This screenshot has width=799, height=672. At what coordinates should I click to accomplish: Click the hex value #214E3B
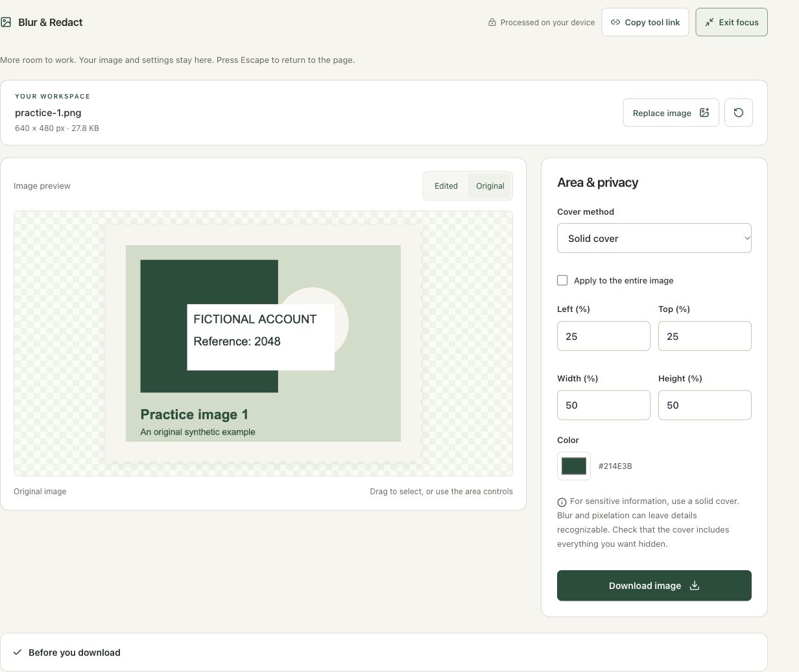615,466
